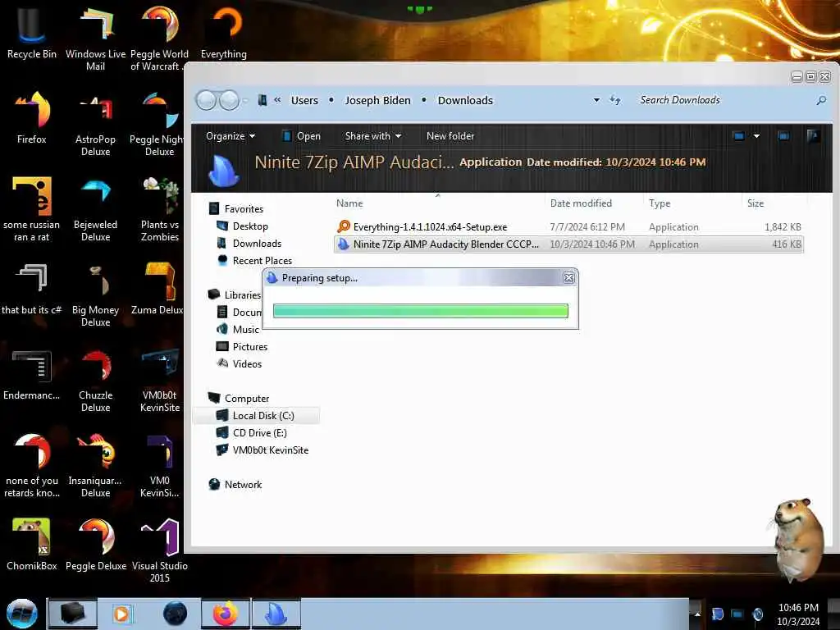Click Open in the Explorer toolbar
The height and width of the screenshot is (630, 840).
coord(301,136)
